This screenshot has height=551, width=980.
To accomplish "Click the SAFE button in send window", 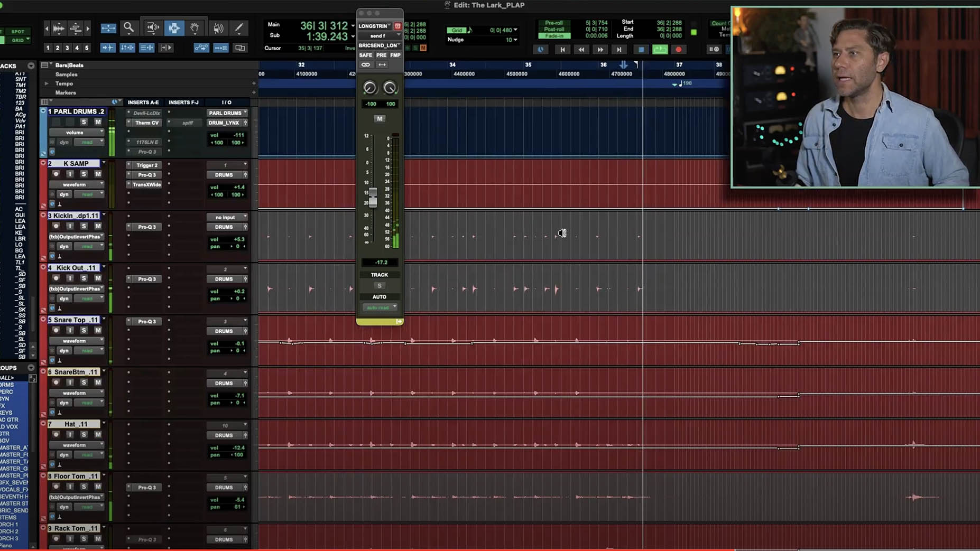I will 366,55.
